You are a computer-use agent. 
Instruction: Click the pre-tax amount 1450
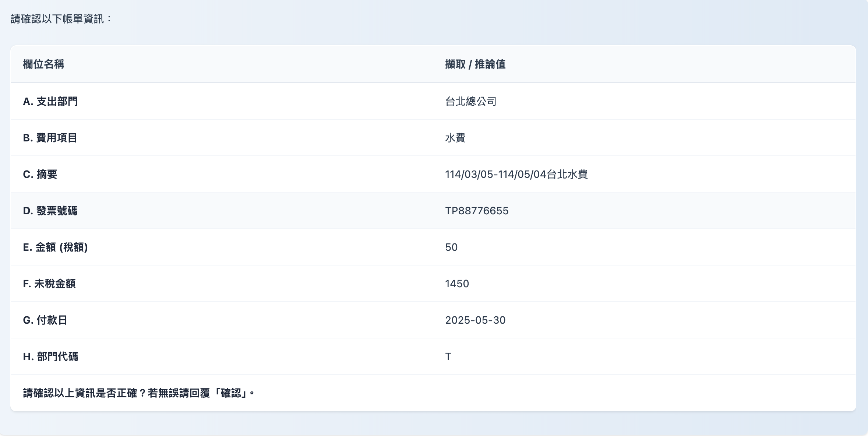[457, 284]
